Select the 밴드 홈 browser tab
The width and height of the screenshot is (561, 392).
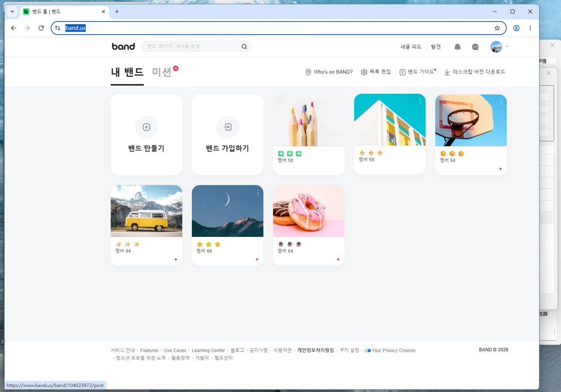[64, 11]
